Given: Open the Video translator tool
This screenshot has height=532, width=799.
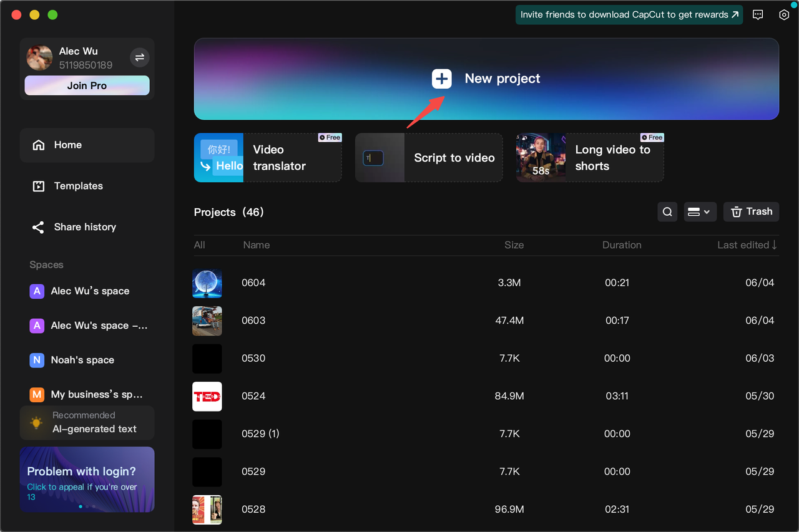Looking at the screenshot, I should pos(268,158).
